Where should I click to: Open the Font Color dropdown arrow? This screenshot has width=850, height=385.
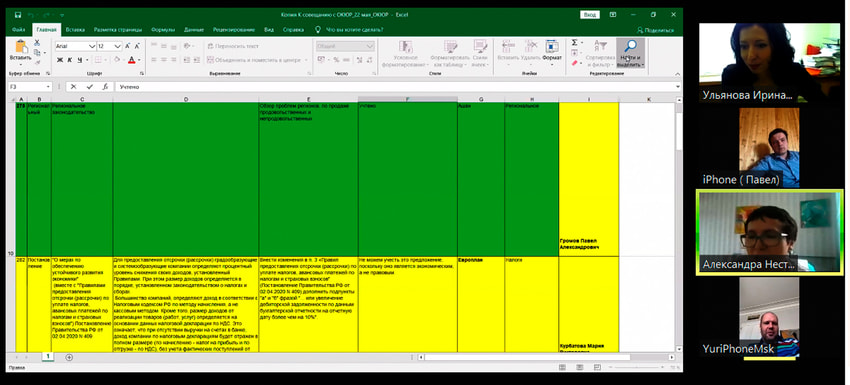click(139, 60)
